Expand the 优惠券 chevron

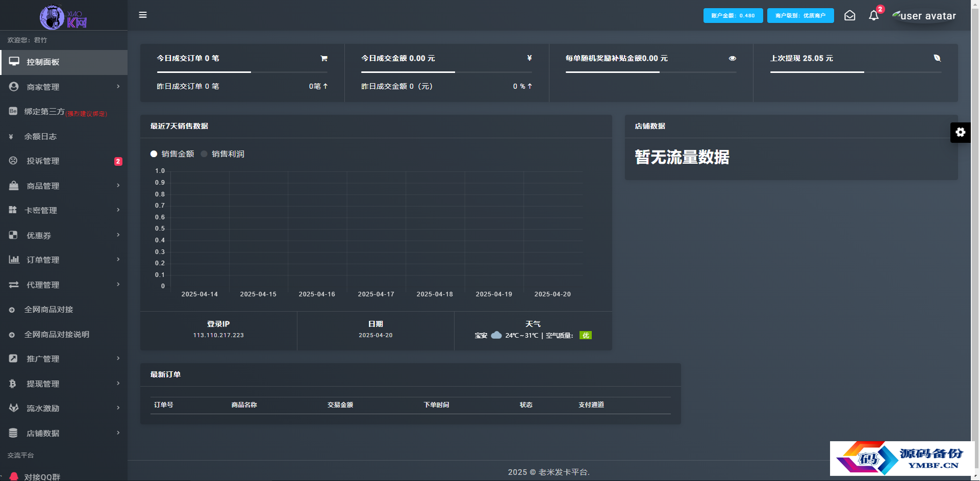pyautogui.click(x=118, y=235)
